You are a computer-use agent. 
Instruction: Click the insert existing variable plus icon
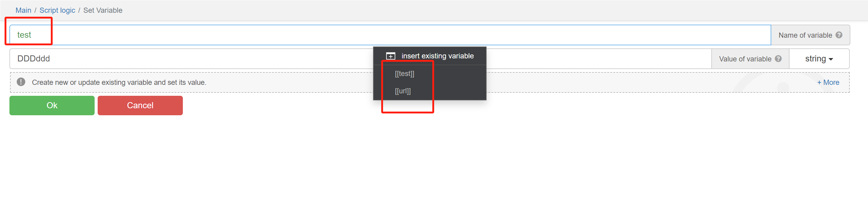click(390, 56)
